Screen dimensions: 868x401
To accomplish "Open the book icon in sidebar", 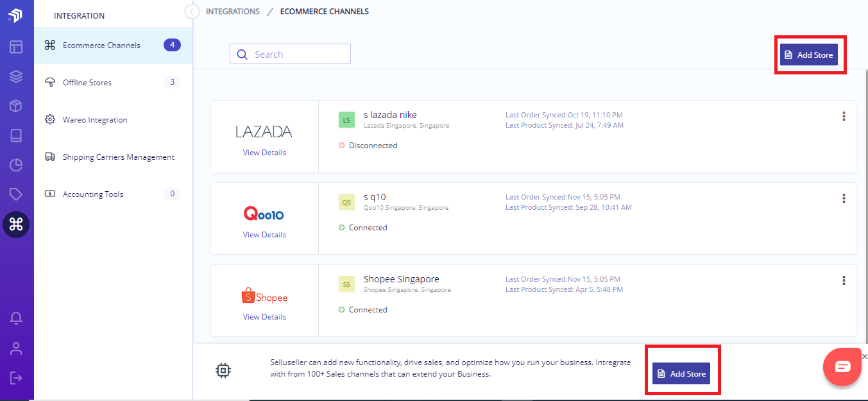I will pos(16,135).
